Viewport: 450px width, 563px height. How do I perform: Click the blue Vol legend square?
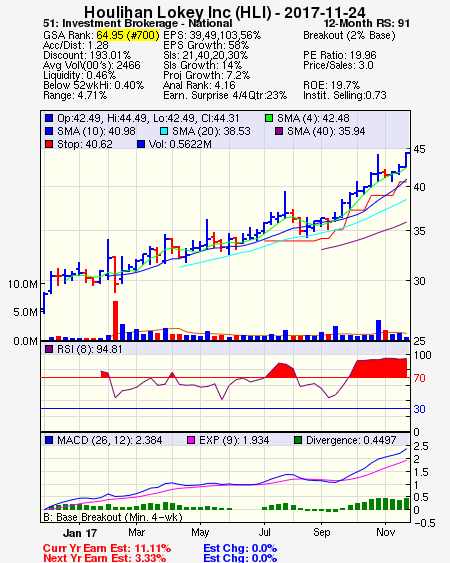click(141, 144)
